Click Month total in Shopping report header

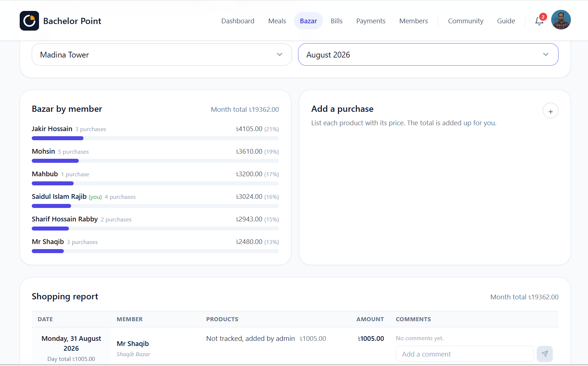pos(524,297)
